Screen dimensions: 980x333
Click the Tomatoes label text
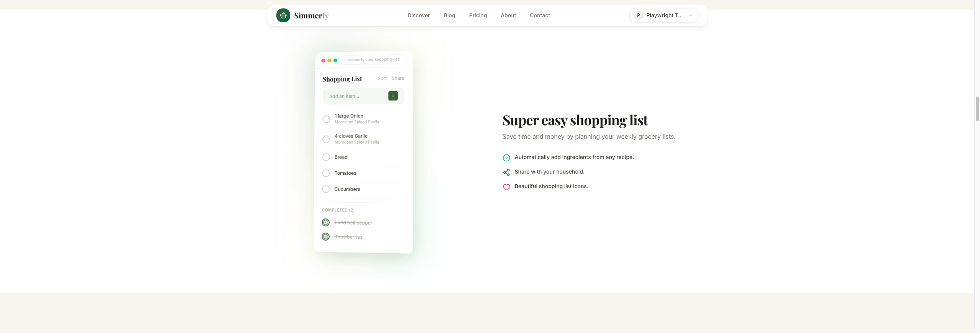[345, 173]
